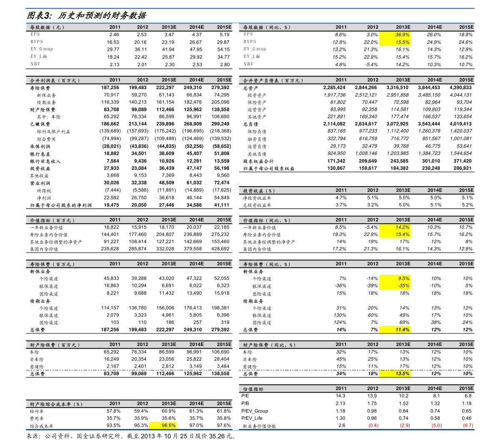Click 赔付率 2011 value 57.8%
Viewport: 496px width, 448px height.
[113, 411]
